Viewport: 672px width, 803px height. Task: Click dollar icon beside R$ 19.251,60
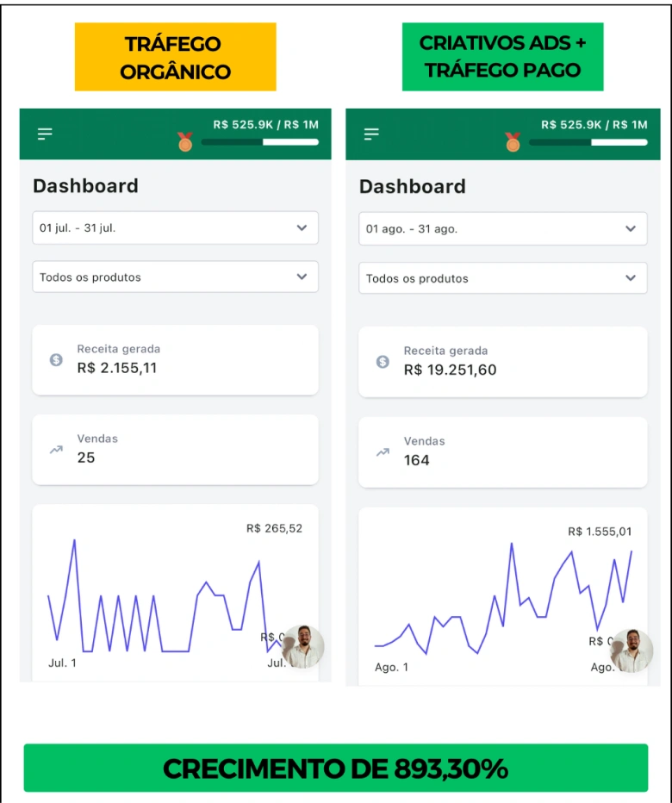(383, 362)
